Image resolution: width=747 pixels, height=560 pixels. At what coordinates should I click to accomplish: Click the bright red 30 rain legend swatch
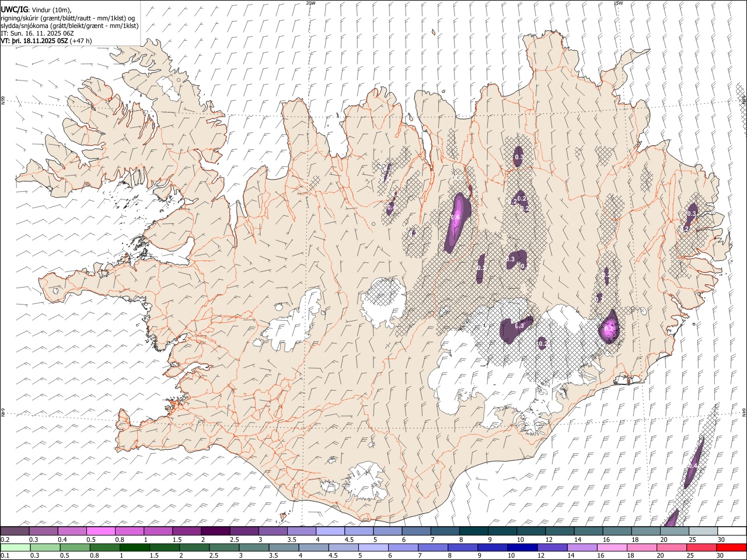click(731, 547)
